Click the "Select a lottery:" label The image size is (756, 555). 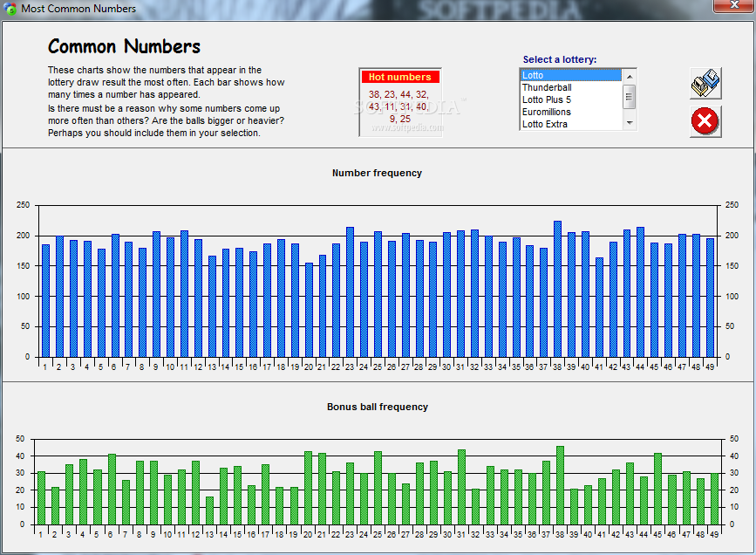(x=560, y=59)
